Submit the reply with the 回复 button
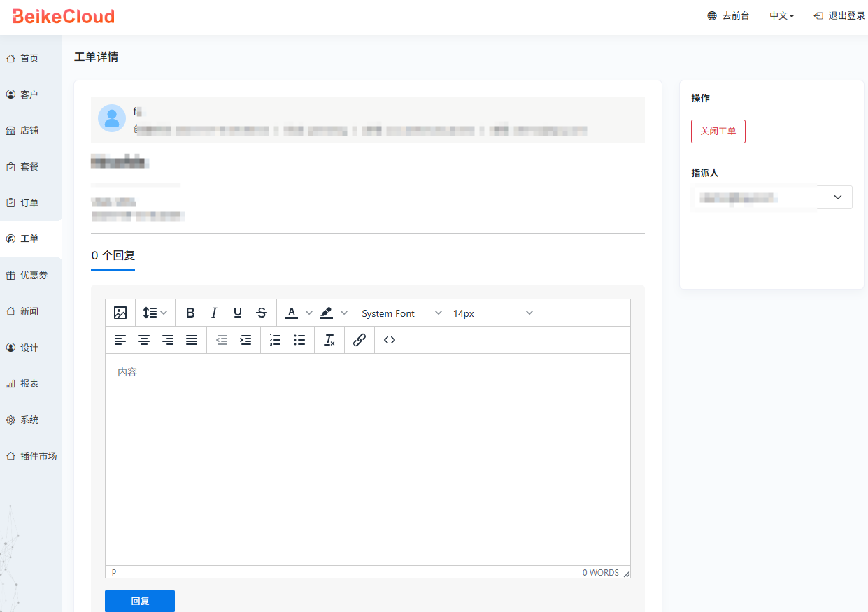This screenshot has height=612, width=868. (x=140, y=601)
